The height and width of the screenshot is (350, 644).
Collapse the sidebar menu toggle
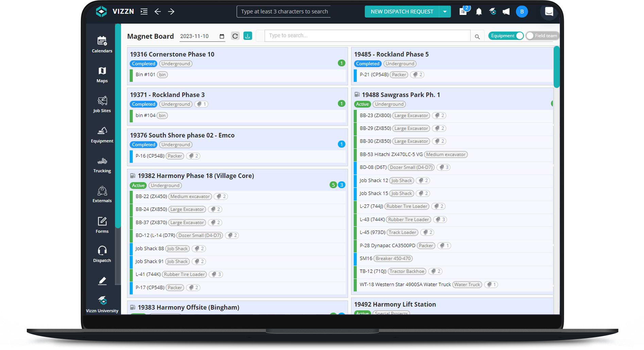[144, 12]
